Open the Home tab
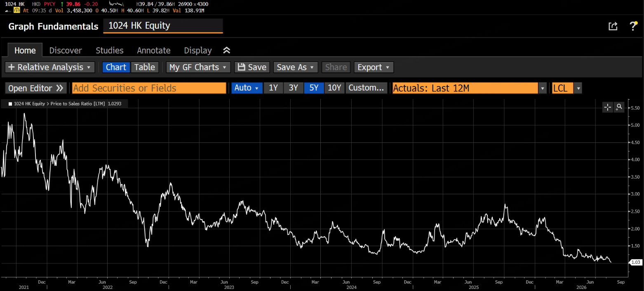644x291 pixels. coord(25,50)
